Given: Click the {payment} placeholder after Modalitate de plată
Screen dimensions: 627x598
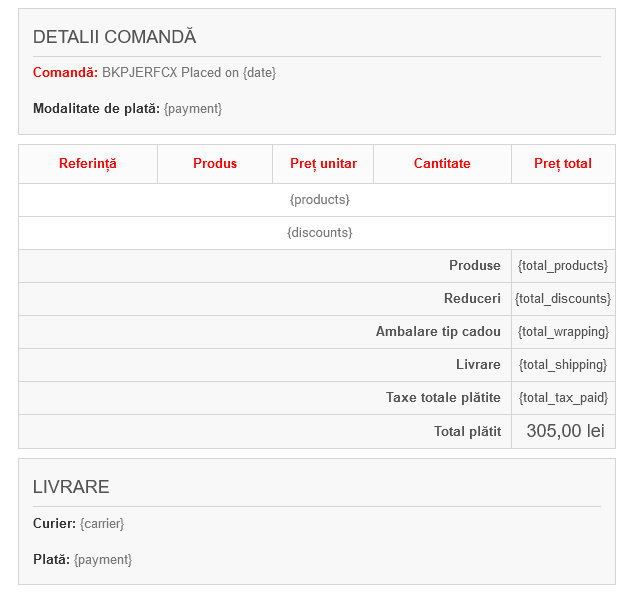Looking at the screenshot, I should [x=193, y=108].
